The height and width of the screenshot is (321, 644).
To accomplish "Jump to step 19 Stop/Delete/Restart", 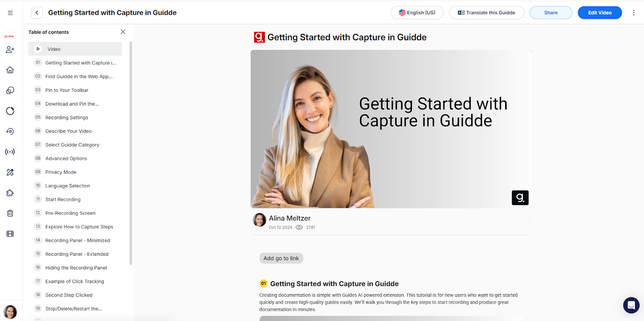I will 75,309.
